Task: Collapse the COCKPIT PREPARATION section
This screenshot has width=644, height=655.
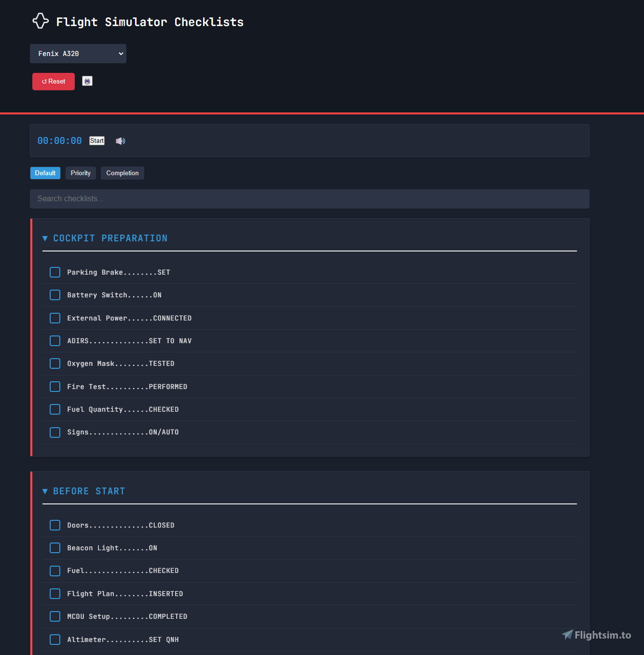Action: click(45, 238)
